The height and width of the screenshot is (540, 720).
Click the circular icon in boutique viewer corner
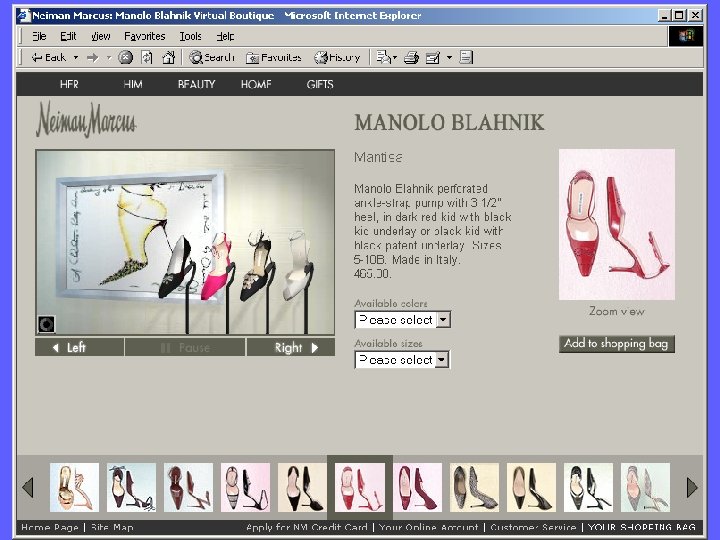pos(46,324)
